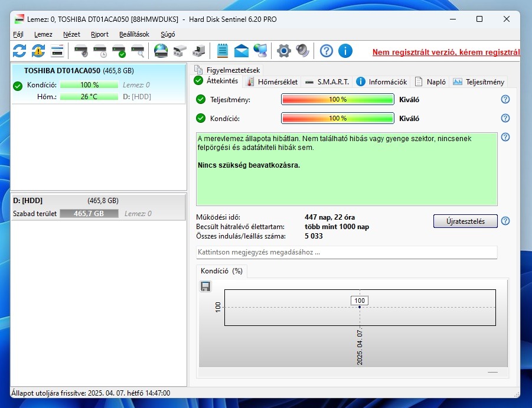Switch to the Teljesítmény tab

[479, 81]
